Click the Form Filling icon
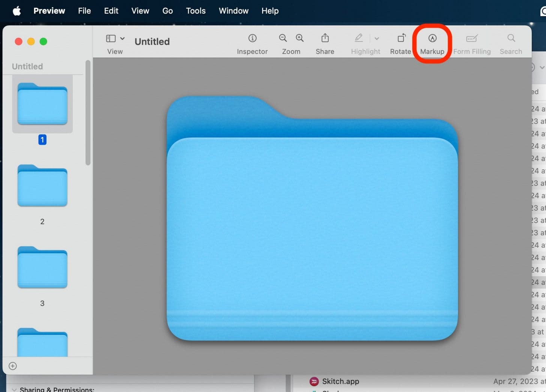 472,42
